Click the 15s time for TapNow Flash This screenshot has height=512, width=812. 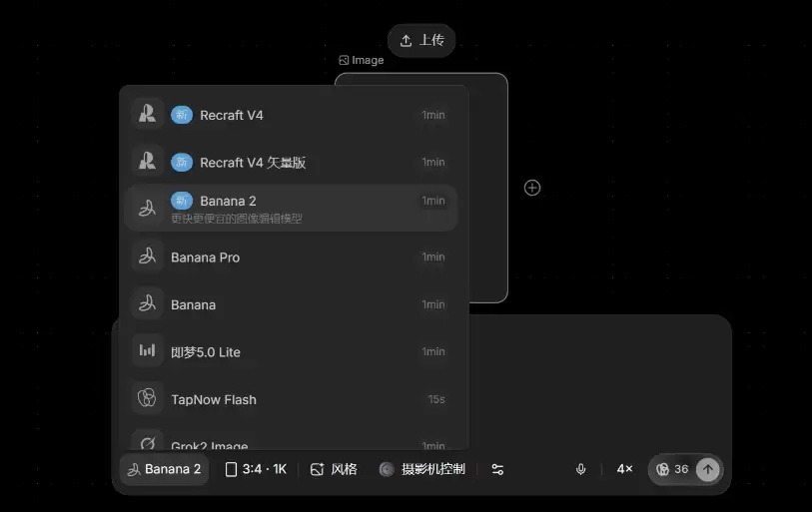coord(436,399)
